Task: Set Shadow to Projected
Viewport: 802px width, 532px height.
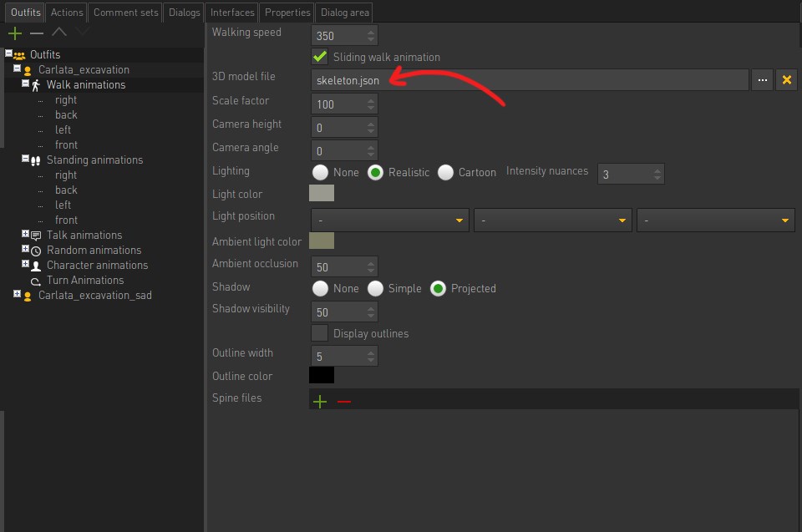Action: [x=438, y=288]
